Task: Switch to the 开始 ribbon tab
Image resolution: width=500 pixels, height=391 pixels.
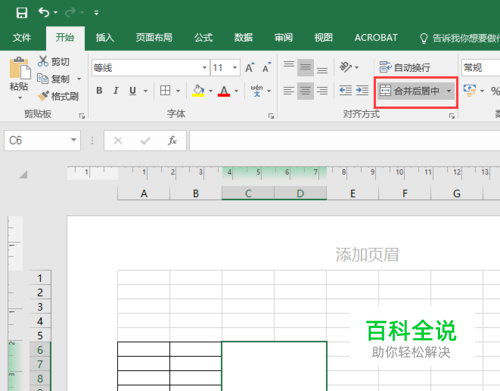Action: [65, 38]
